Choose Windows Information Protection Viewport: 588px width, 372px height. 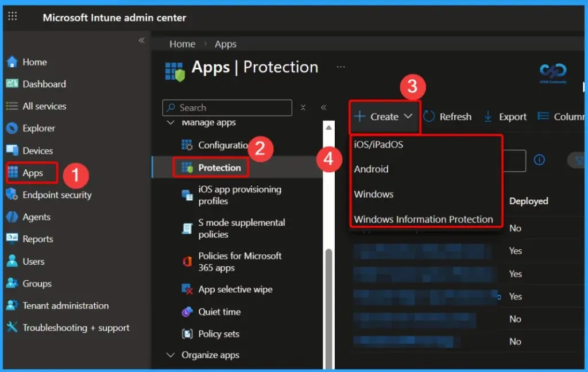pos(425,219)
